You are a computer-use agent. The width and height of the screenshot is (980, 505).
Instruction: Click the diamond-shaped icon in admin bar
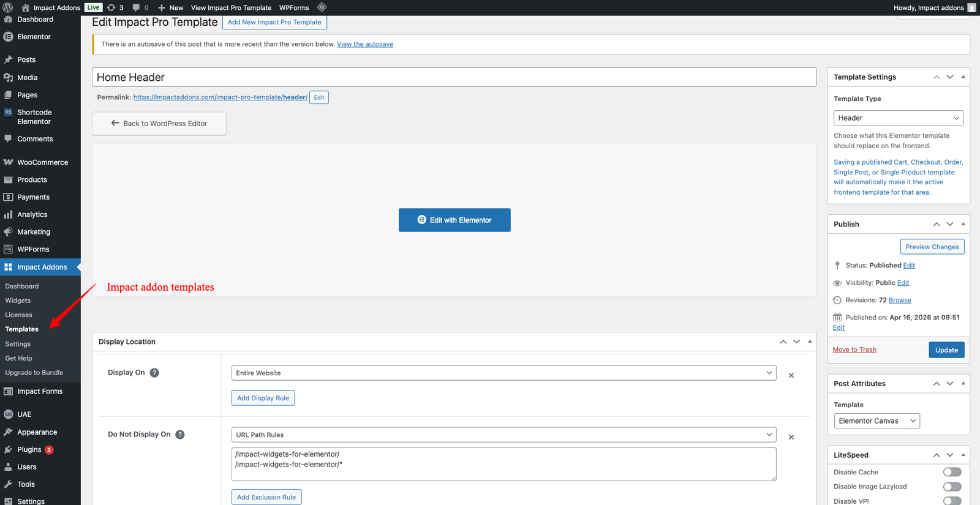click(322, 7)
